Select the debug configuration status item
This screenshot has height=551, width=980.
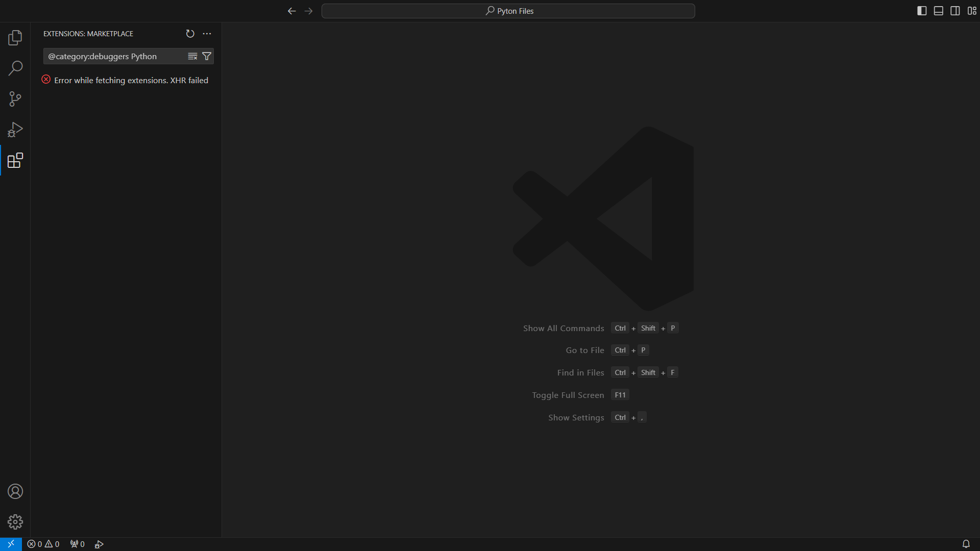coord(99,544)
